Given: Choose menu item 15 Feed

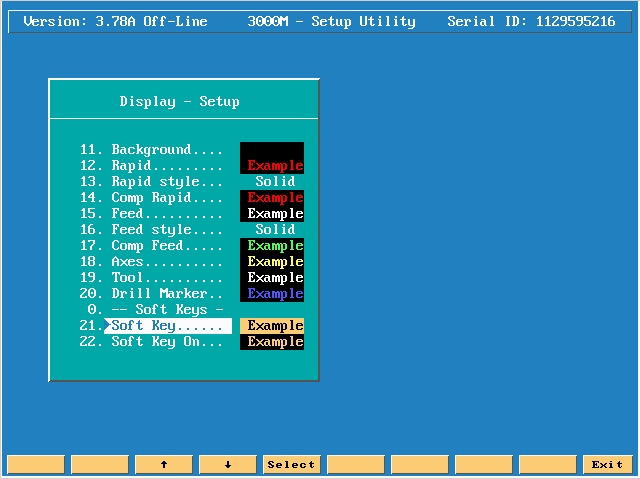Looking at the screenshot, I should click(x=151, y=213).
